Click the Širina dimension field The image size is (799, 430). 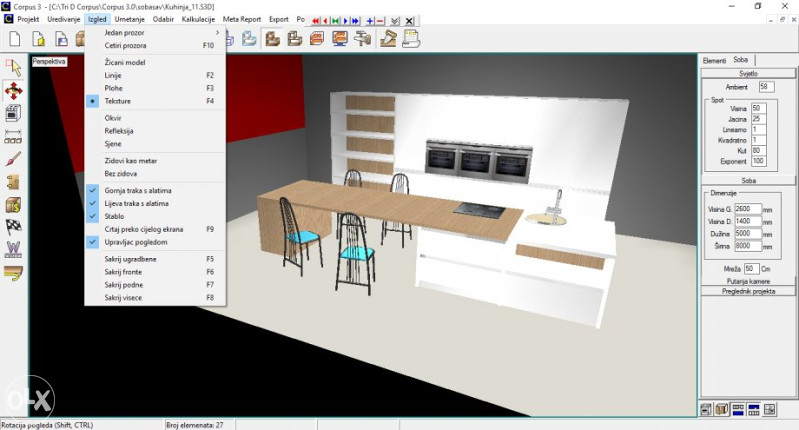pyautogui.click(x=748, y=246)
